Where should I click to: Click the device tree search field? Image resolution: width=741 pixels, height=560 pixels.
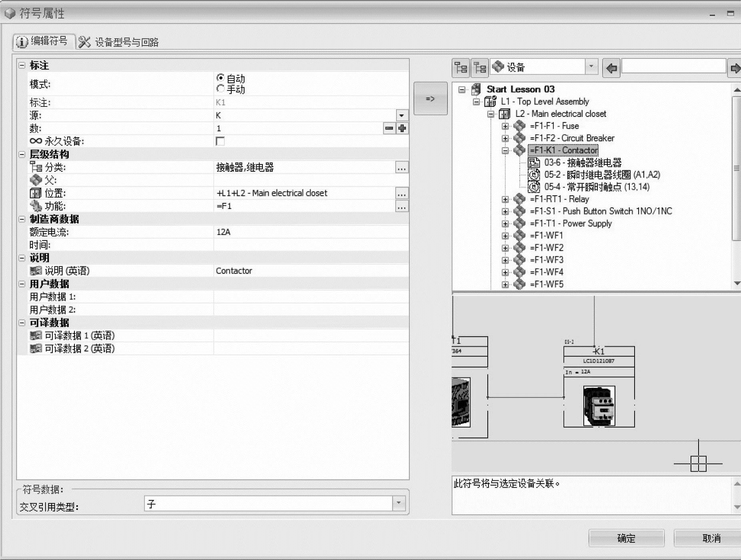click(673, 66)
